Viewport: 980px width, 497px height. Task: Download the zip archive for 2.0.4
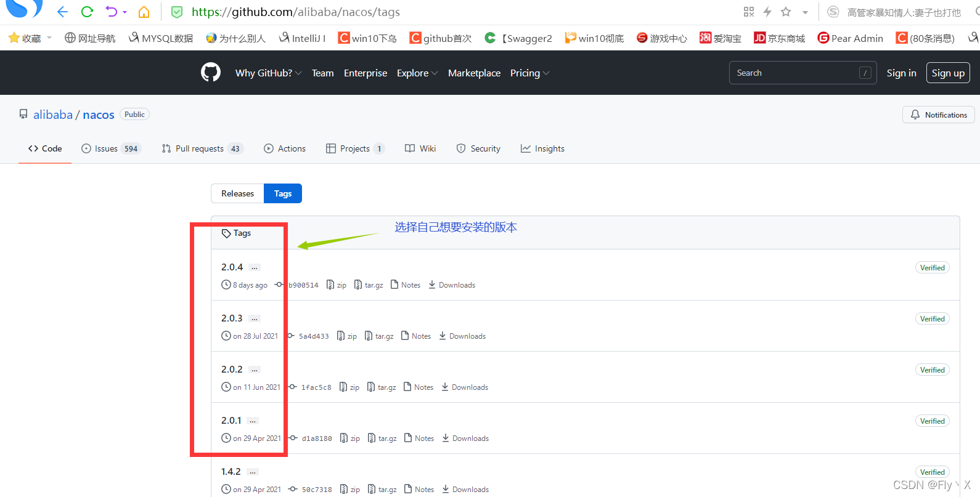coord(337,285)
